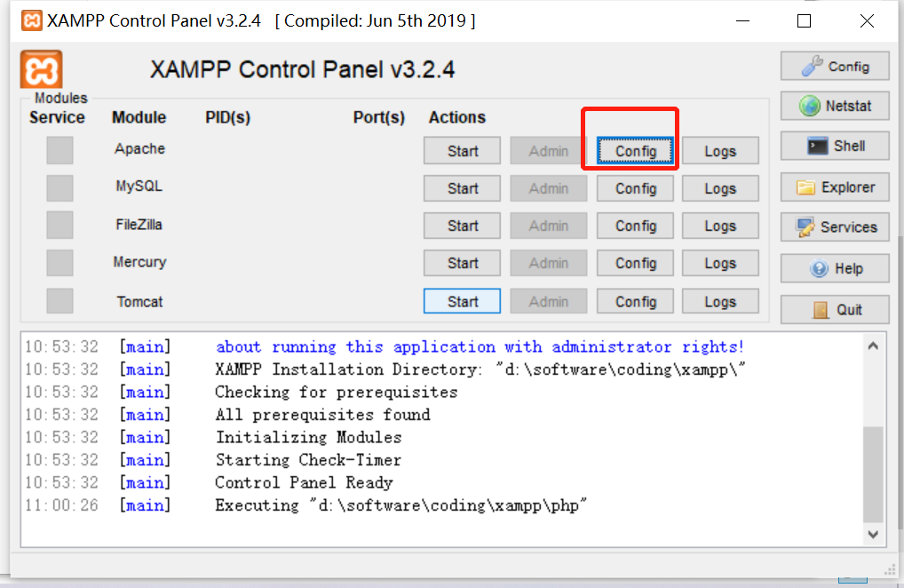Toggle the FileZilla service checkbox

60,225
